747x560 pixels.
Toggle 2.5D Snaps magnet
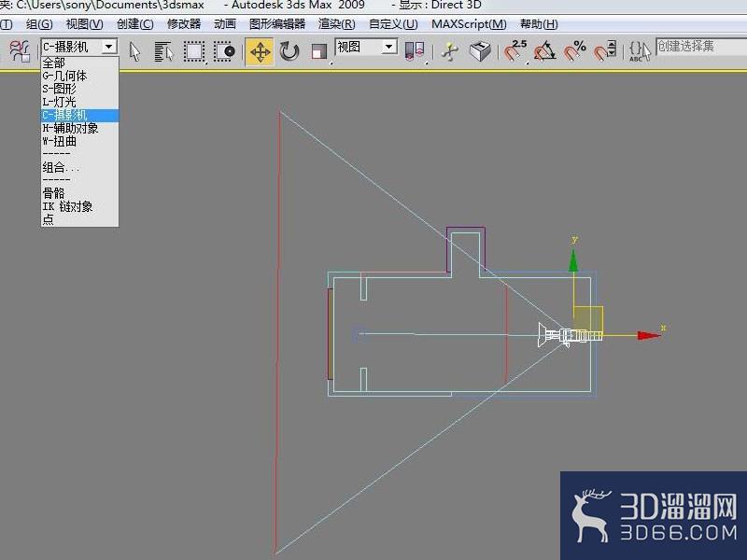[515, 51]
